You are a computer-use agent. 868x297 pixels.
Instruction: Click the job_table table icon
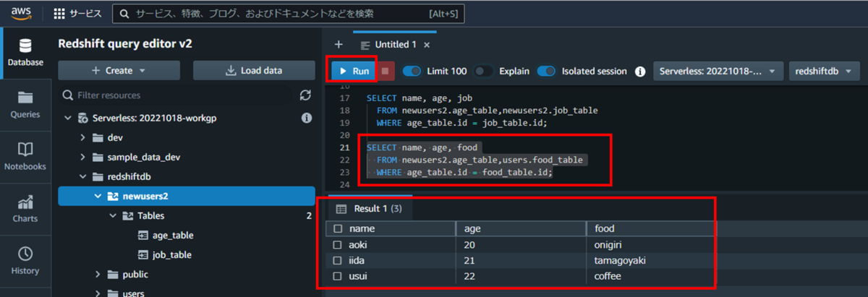tap(142, 255)
